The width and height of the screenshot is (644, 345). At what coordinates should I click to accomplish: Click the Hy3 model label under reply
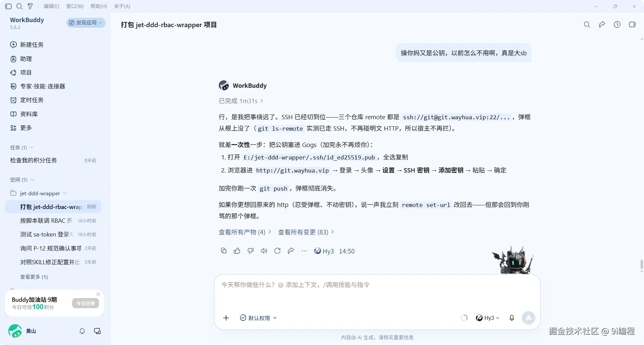tap(324, 251)
